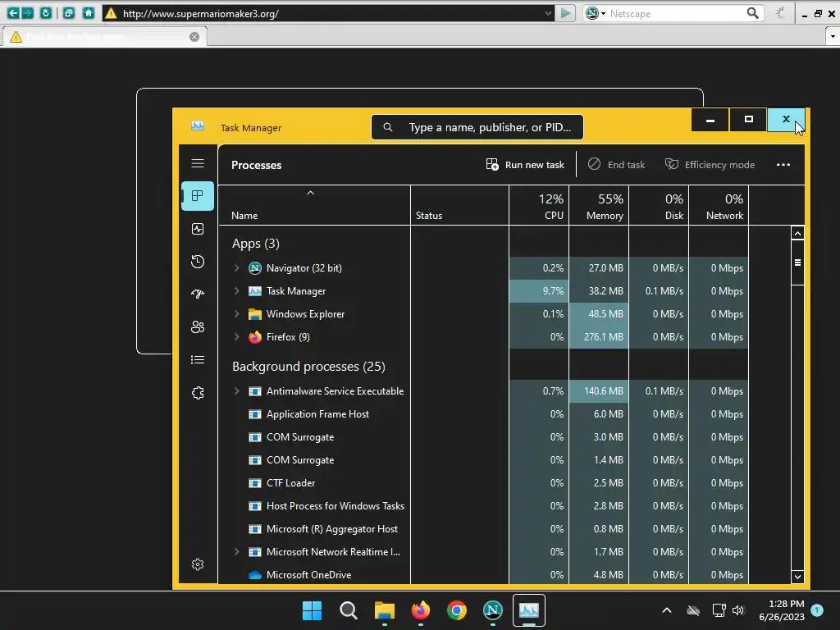Screen dimensions: 840x630
Task: Open the three-dot more options menu
Action: coord(783,164)
